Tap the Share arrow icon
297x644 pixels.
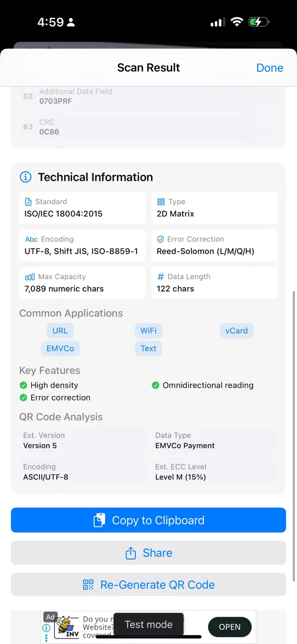tap(131, 552)
